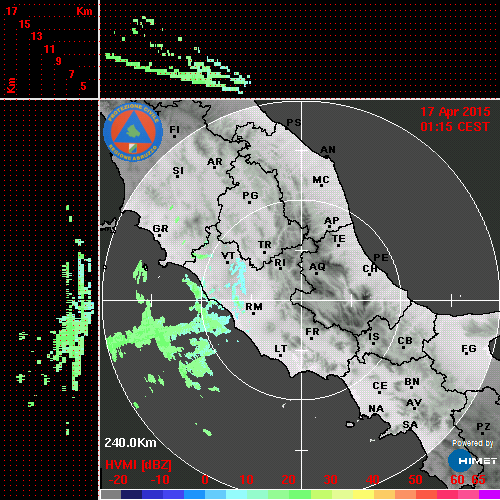Click the 'HVMI [dBZ]' legend title
Screen dimensions: 500x500
pyautogui.click(x=138, y=465)
